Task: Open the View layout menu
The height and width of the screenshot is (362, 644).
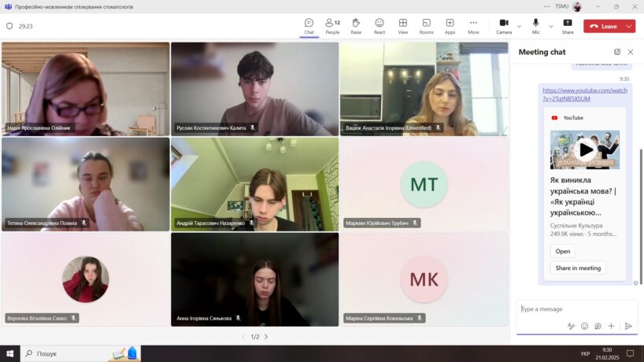Action: (402, 26)
